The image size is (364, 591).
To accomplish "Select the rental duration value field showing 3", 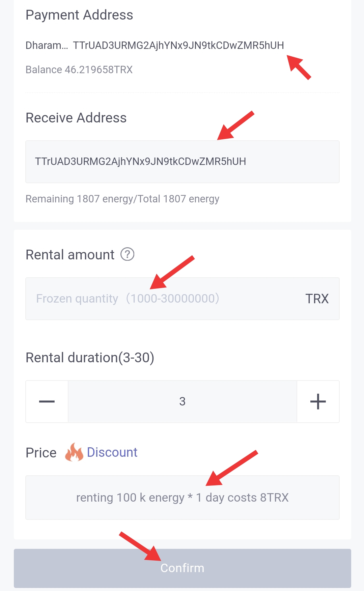I will click(182, 401).
